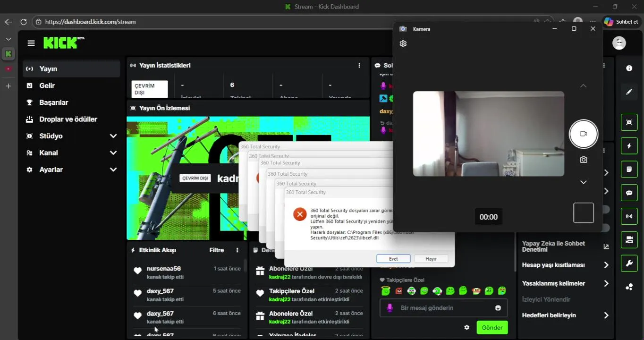
Task: Click the three-dots cluster rail icon
Action: click(629, 287)
